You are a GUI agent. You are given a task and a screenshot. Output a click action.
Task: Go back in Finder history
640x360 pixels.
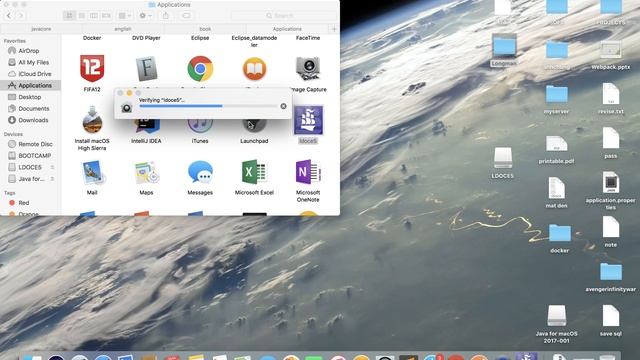pyautogui.click(x=9, y=16)
